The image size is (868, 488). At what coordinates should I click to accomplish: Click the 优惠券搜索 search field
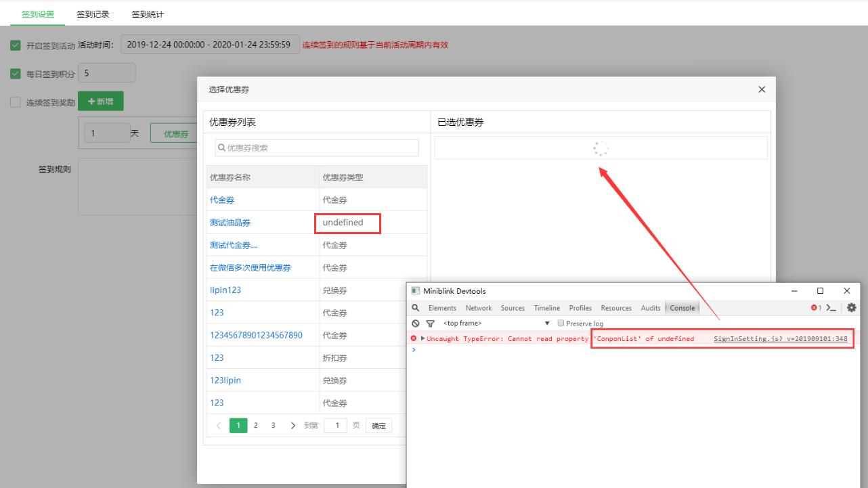tap(317, 148)
